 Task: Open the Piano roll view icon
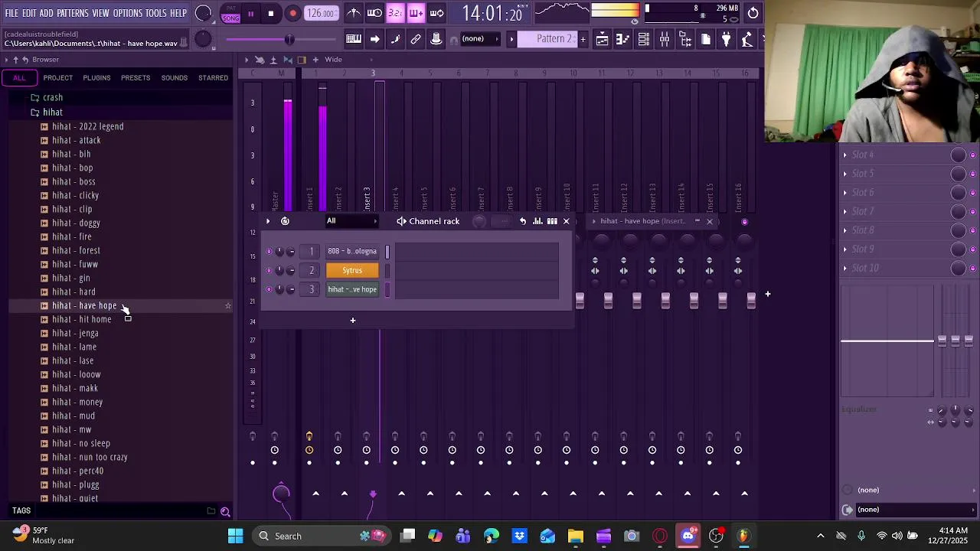(623, 39)
